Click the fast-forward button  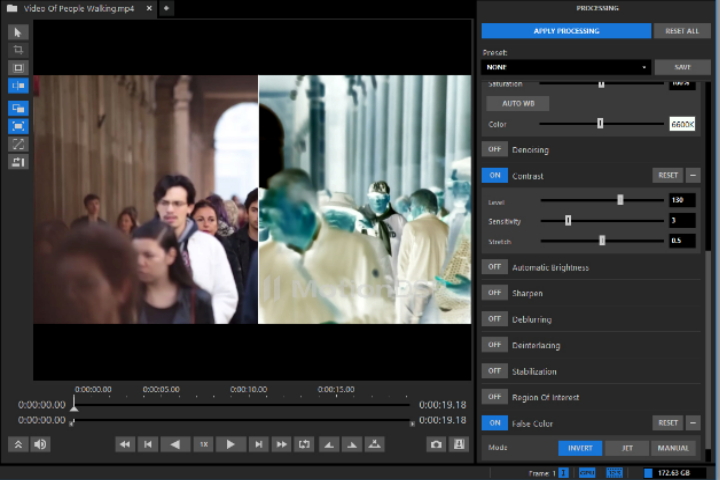pyautogui.click(x=281, y=444)
